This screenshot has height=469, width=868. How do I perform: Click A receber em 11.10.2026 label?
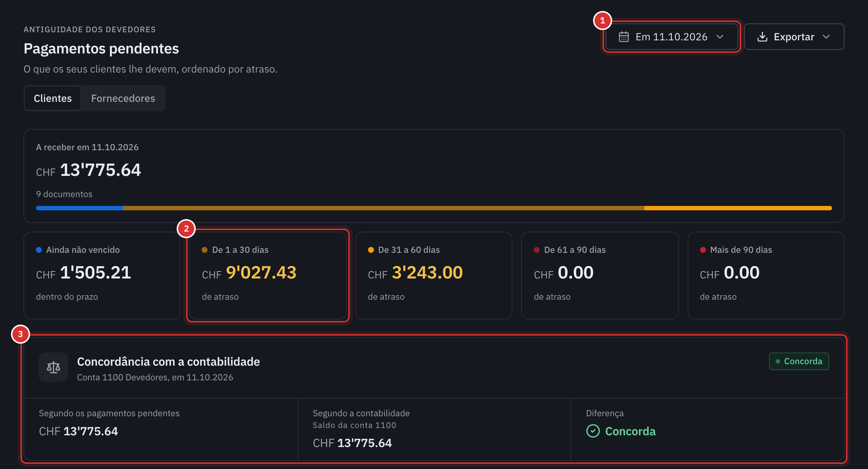[x=87, y=147]
